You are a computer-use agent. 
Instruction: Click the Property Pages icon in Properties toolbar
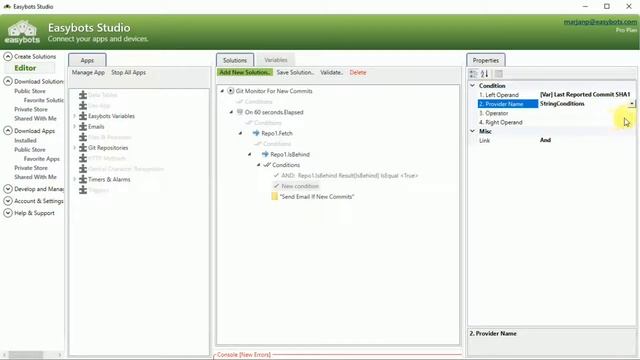click(499, 74)
